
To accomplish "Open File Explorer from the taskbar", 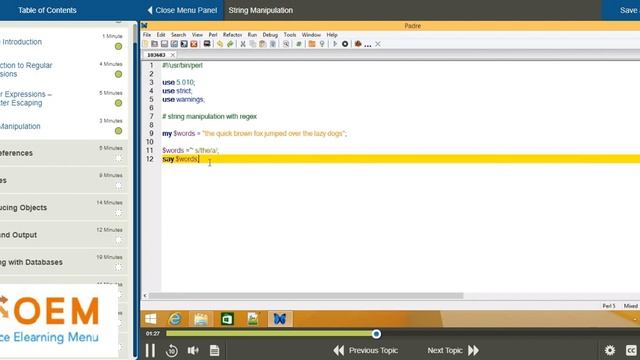I will (201, 319).
